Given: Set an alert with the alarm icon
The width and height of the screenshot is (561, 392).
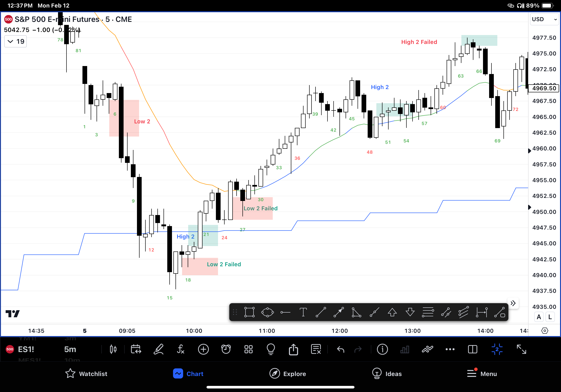Looking at the screenshot, I should [226, 349].
